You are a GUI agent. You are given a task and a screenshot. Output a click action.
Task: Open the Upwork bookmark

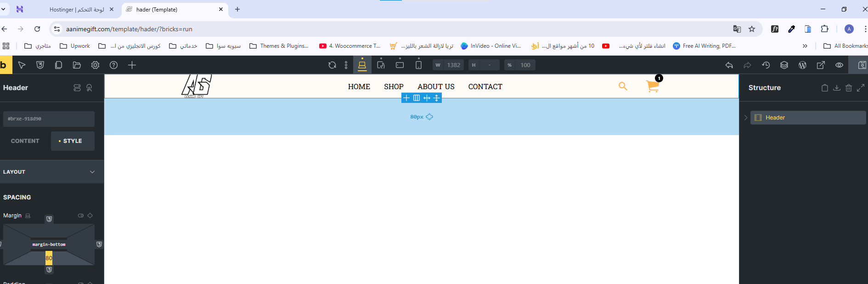(x=75, y=46)
